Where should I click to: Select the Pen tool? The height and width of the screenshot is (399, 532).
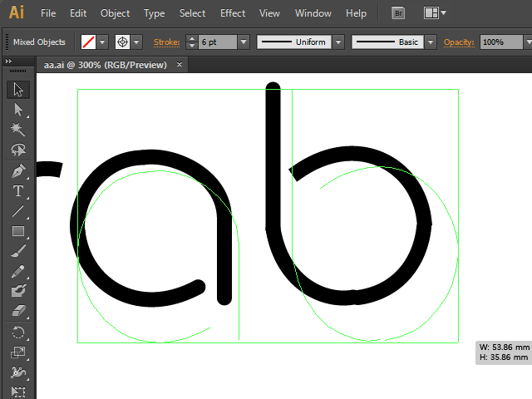pyautogui.click(x=18, y=171)
